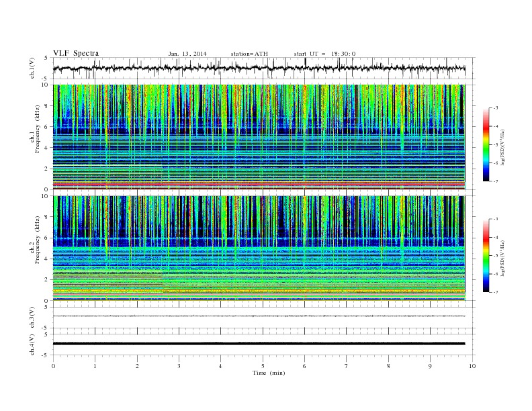Click the ch.3 waveform trace panel
This screenshot has width=532, height=411.
[x=263, y=318]
